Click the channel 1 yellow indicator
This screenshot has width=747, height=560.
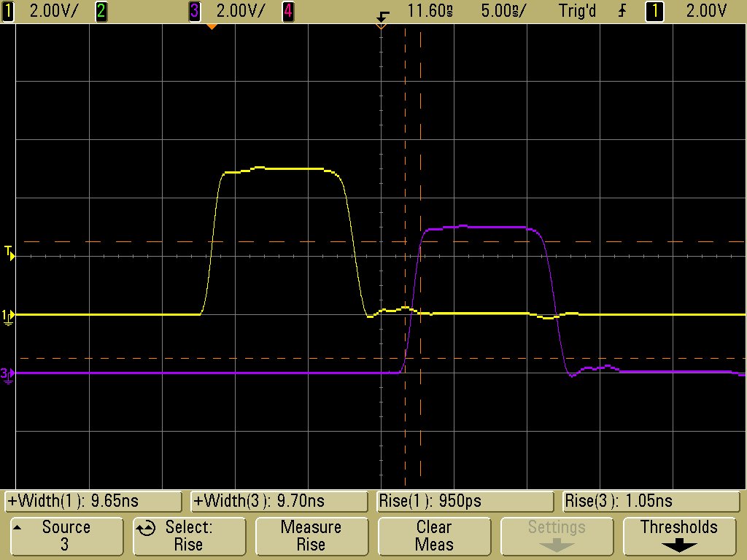pyautogui.click(x=8, y=11)
